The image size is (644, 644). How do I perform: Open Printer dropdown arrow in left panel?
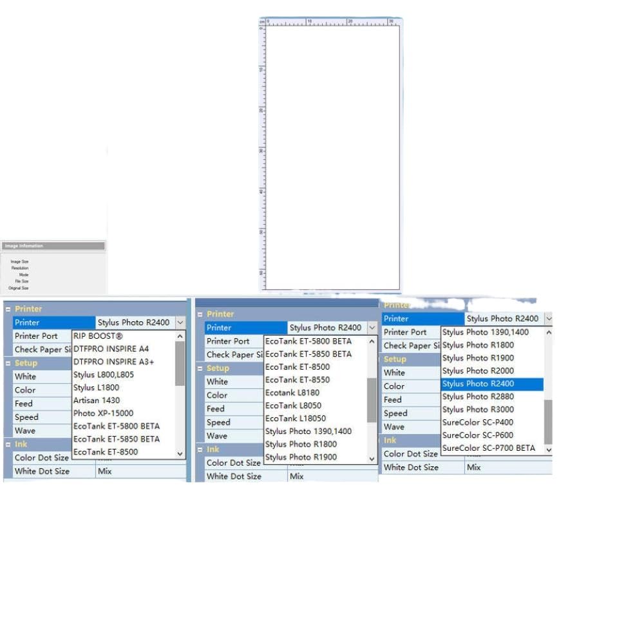click(180, 323)
